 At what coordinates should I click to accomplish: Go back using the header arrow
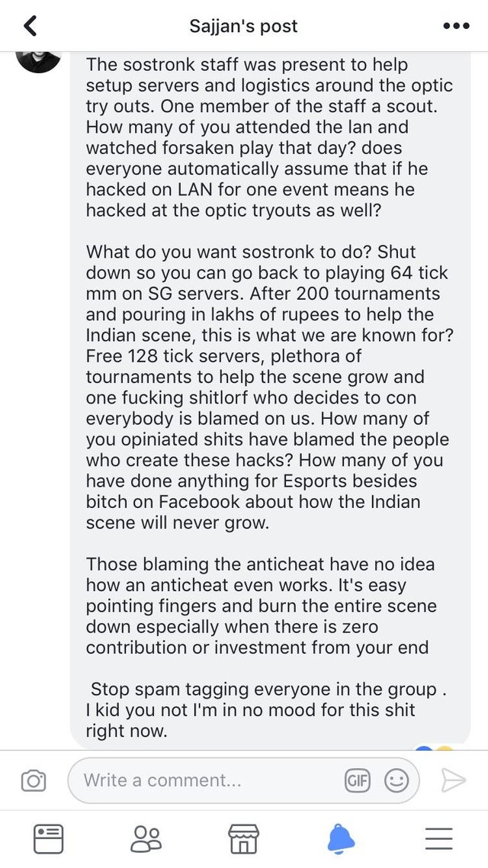click(30, 25)
